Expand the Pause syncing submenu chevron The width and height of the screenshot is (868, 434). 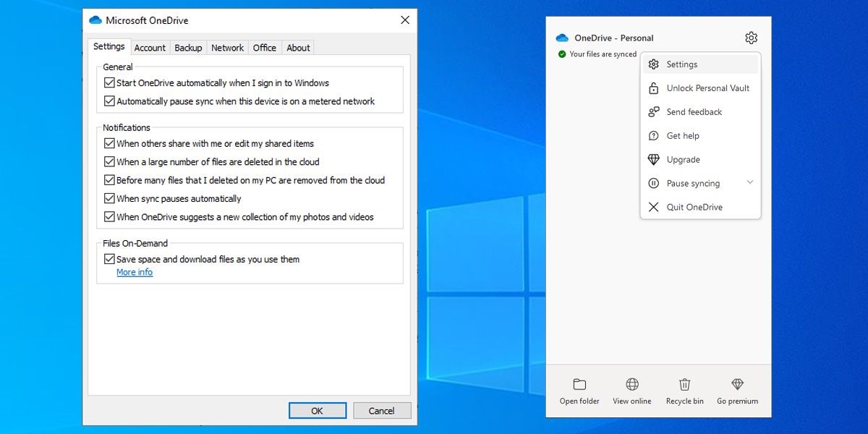pyautogui.click(x=749, y=183)
